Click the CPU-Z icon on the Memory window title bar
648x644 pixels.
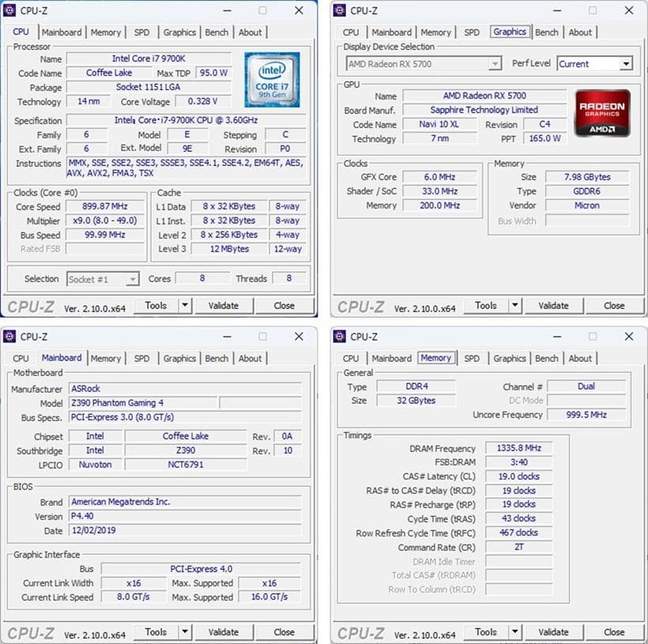point(340,336)
